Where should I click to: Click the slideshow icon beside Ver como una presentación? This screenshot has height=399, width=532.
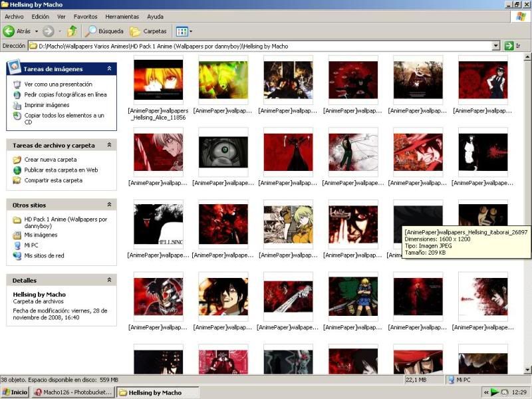[x=17, y=84]
